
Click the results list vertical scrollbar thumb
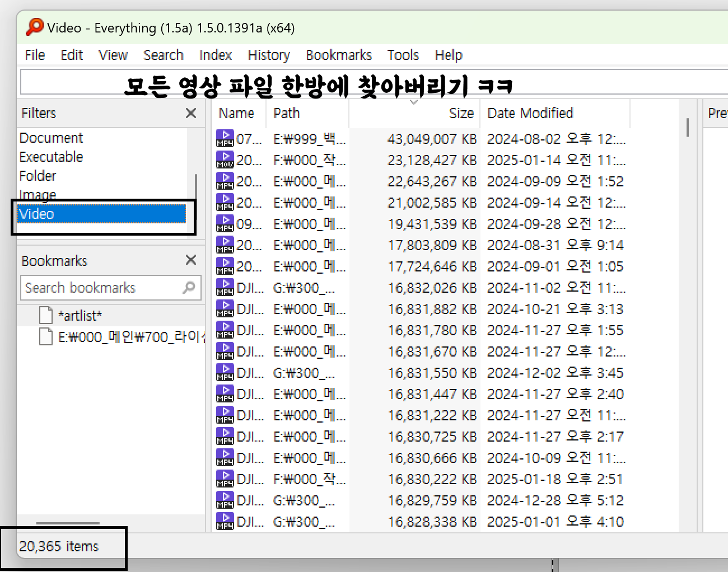[687, 127]
